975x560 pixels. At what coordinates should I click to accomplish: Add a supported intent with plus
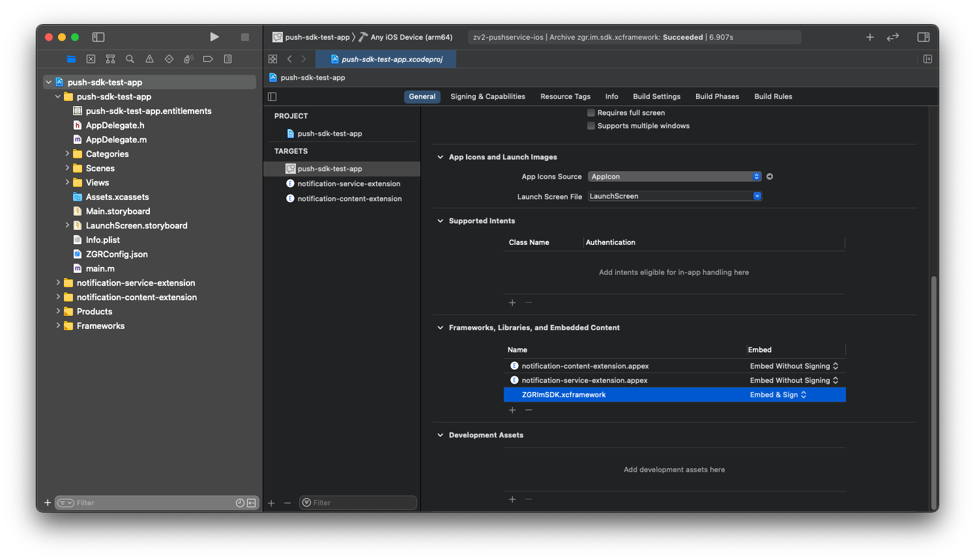[x=512, y=303]
